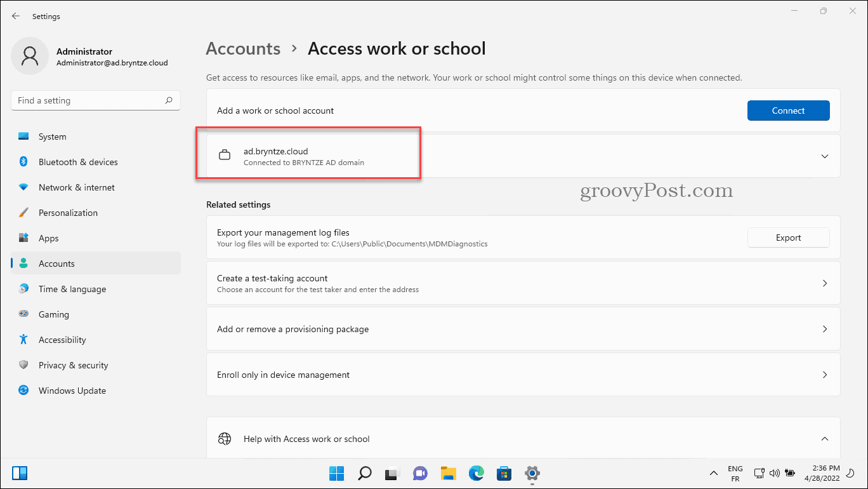Open Accessibility settings from sidebar
The image size is (868, 489).
[x=62, y=340]
